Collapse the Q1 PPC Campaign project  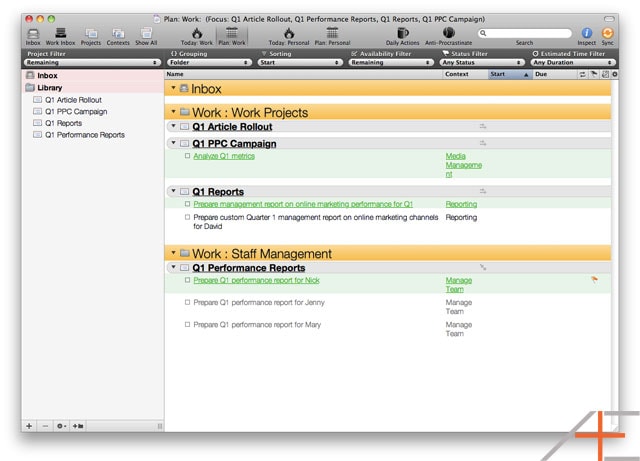[x=173, y=143]
